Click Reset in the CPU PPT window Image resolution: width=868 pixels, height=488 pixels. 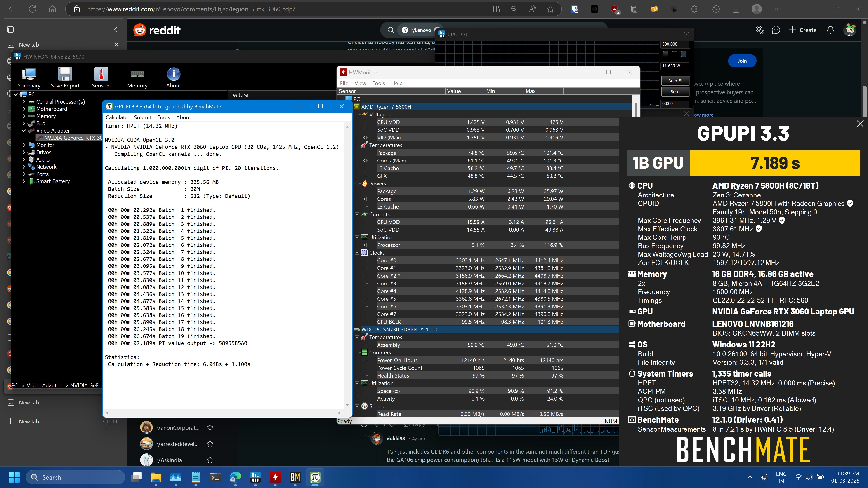coord(675,91)
